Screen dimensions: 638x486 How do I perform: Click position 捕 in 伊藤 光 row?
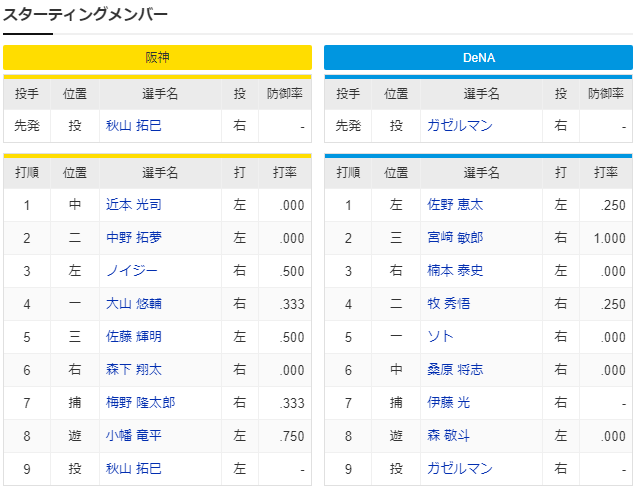(x=396, y=402)
